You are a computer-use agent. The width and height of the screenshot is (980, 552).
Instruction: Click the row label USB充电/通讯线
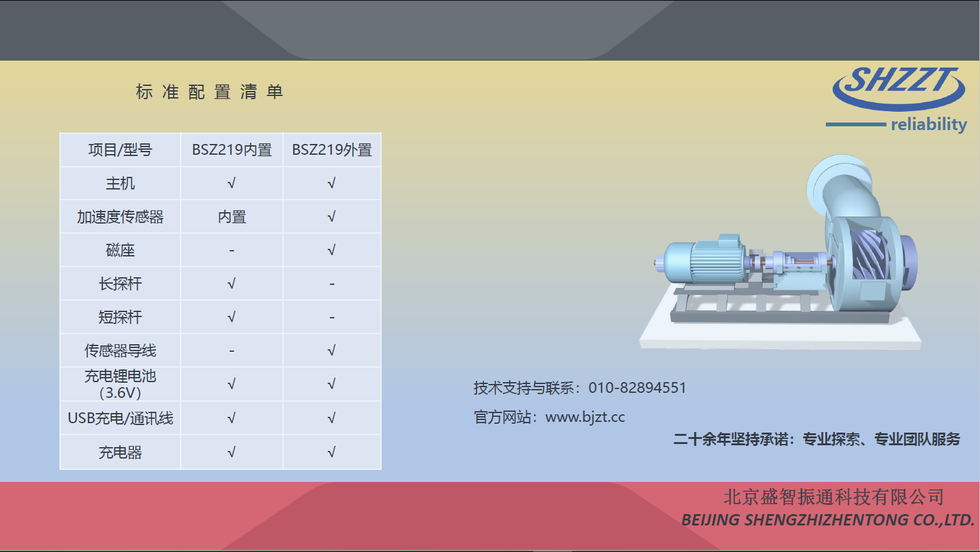[x=120, y=418]
